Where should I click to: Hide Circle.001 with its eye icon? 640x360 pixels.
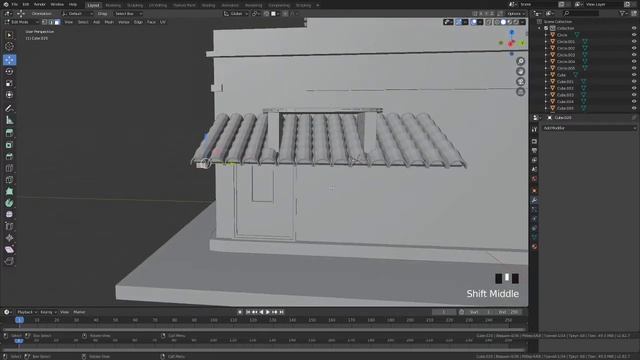pyautogui.click(x=634, y=42)
